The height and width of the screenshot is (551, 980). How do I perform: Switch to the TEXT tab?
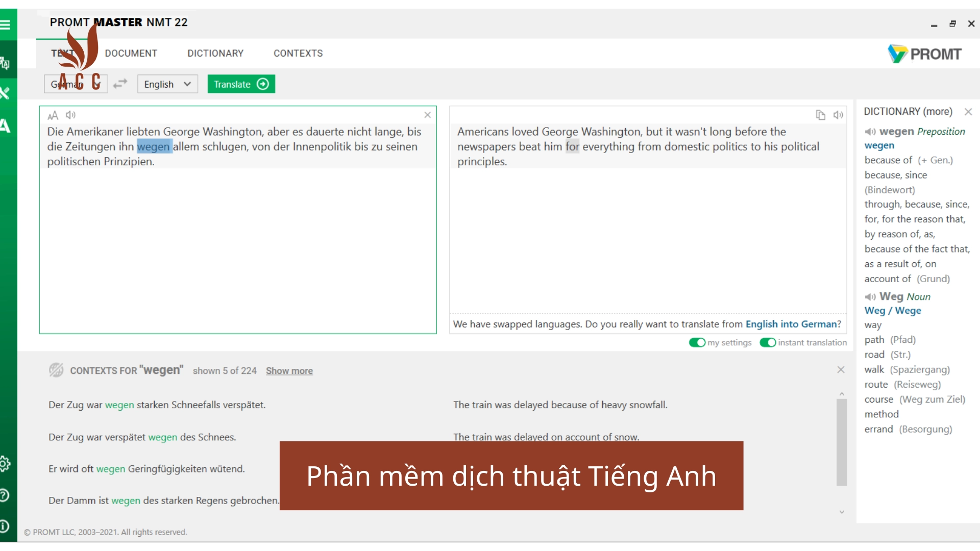point(62,53)
